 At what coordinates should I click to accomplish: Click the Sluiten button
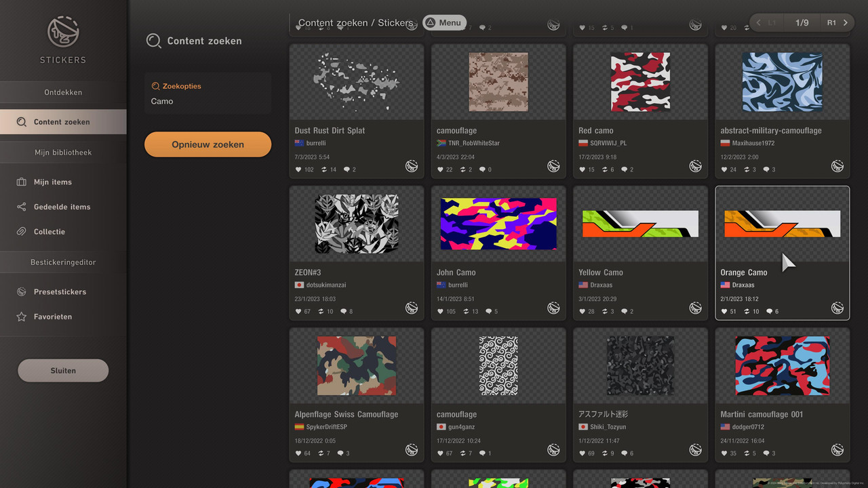63,371
